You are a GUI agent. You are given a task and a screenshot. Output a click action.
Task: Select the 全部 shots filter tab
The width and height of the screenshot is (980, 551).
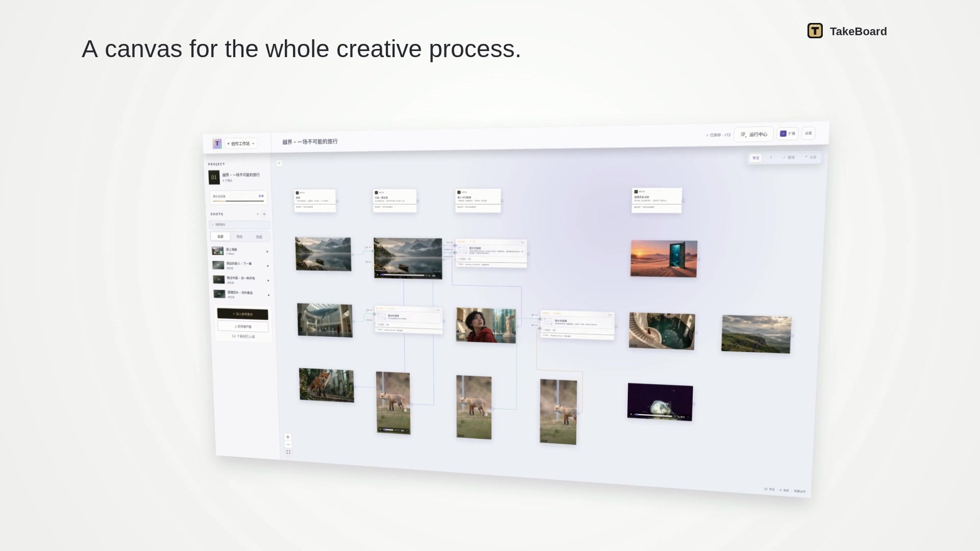click(x=220, y=237)
